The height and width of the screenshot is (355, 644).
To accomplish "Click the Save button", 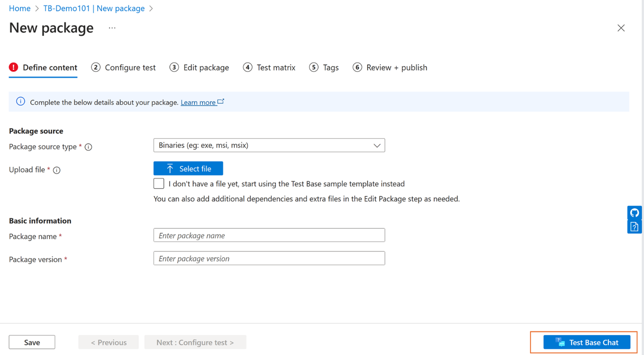I will [x=32, y=342].
